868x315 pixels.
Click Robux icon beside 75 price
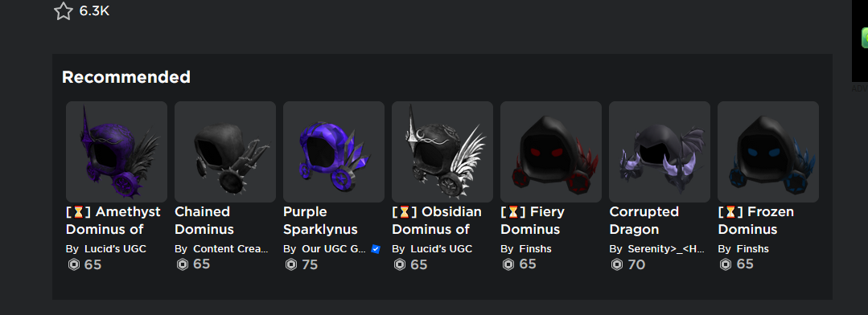(x=291, y=264)
